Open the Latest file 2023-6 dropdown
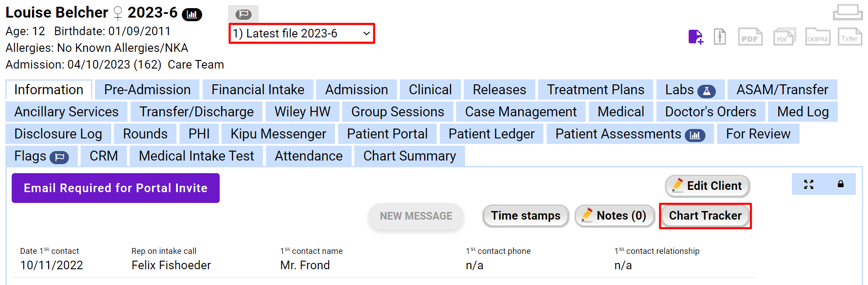This screenshot has width=868, height=285. point(302,33)
